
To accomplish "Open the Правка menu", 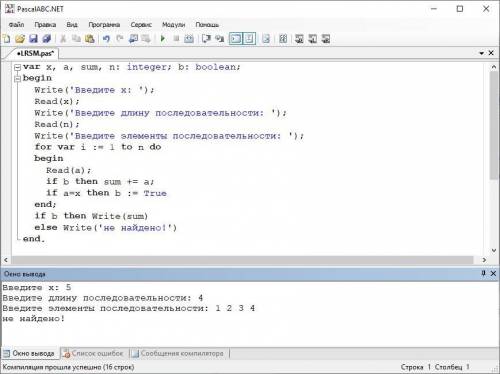I will pos(45,25).
